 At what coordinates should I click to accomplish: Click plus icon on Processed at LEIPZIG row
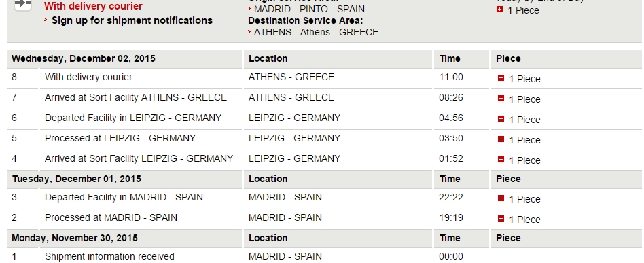point(501,139)
